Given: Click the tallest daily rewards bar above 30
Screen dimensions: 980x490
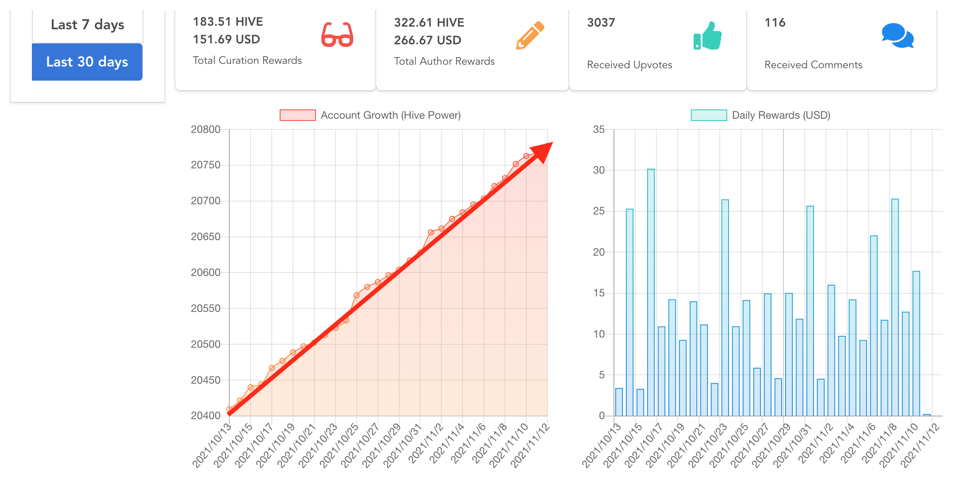Looking at the screenshot, I should (651, 292).
